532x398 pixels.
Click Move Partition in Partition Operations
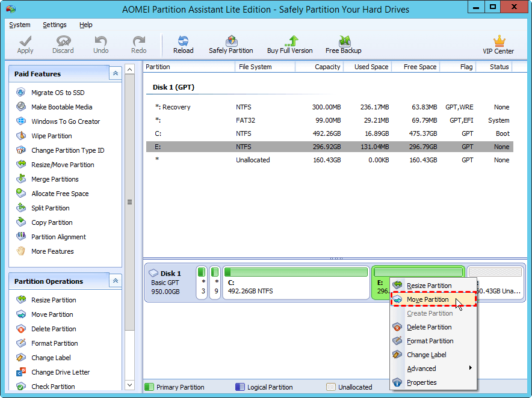[x=52, y=314]
